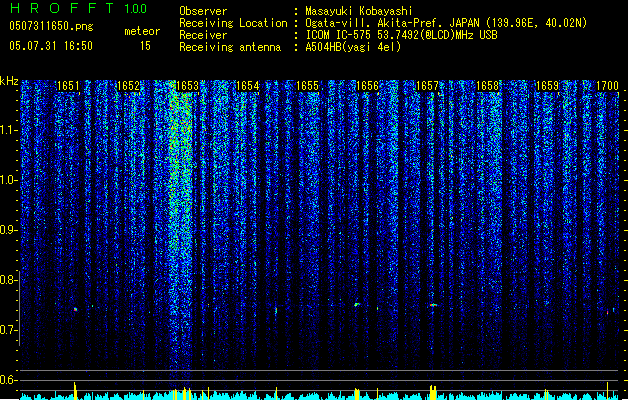Click the 1654 time axis label
The image size is (629, 400).
pos(248,86)
